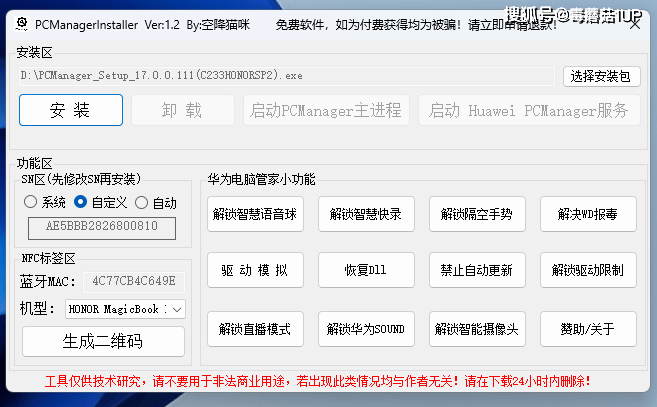Screen dimensions: 657x407
Task: Click 解锁智慧语音球 button
Action: pyautogui.click(x=255, y=214)
